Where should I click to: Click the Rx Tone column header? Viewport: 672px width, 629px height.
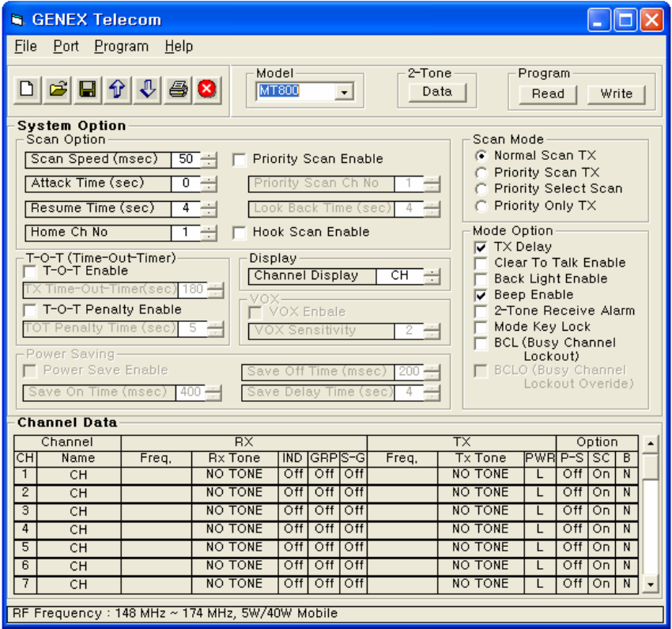point(235,458)
